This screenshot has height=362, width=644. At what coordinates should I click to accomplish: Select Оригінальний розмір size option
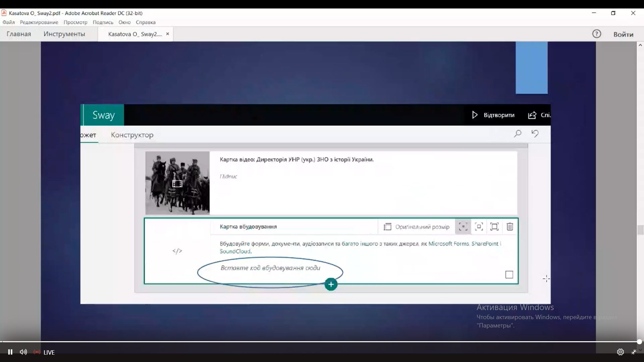click(x=416, y=227)
